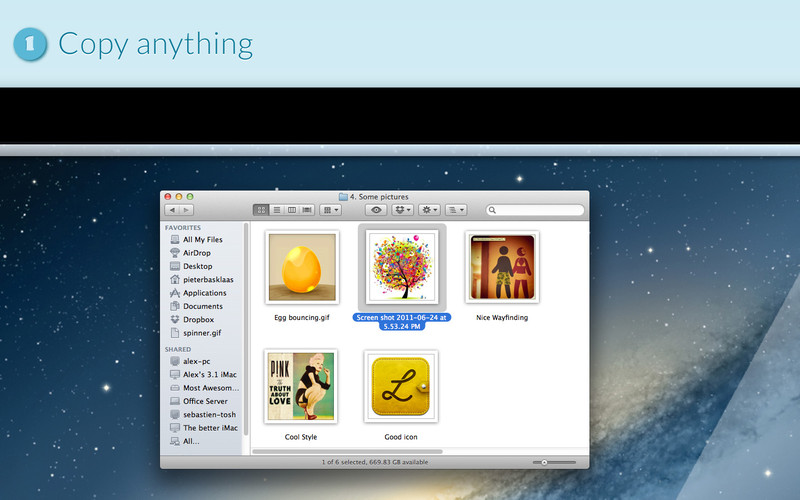The width and height of the screenshot is (800, 500).
Task: Click the horizontal scrollbar in Finder
Action: coord(347,452)
